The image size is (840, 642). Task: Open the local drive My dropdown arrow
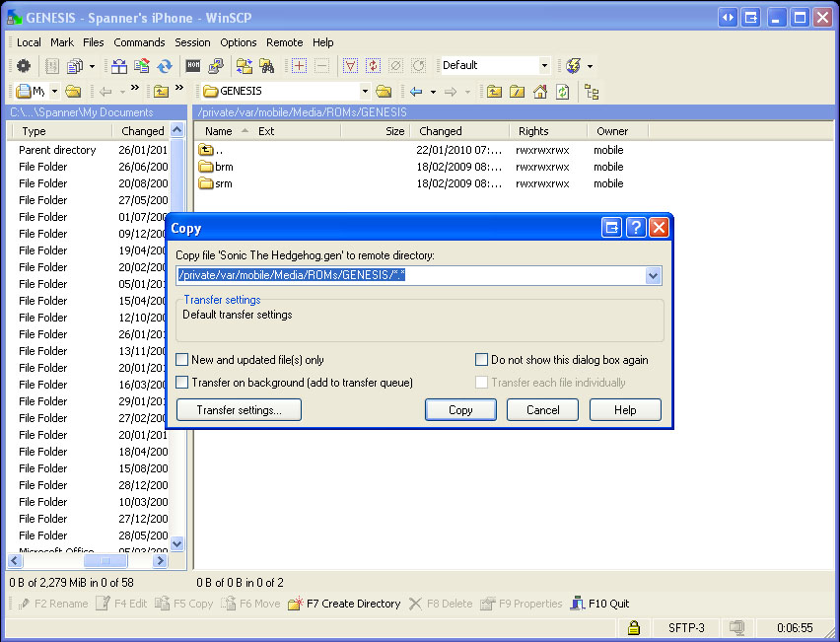pos(54,92)
